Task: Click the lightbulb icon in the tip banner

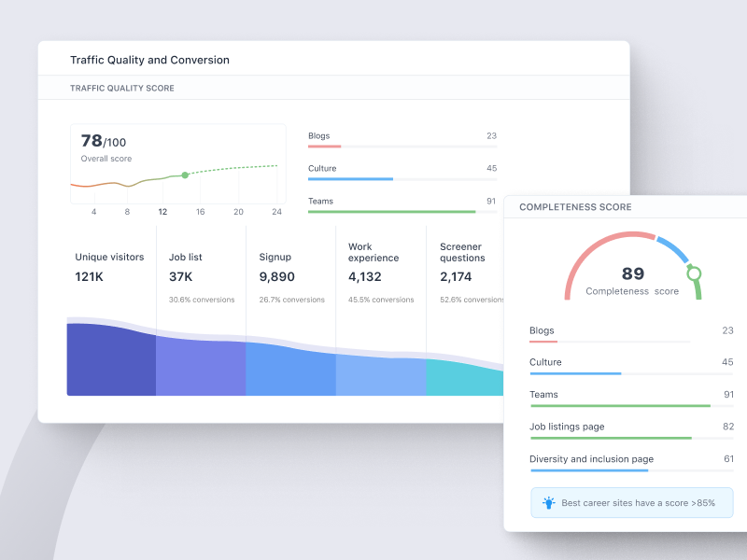Action: coord(549,503)
